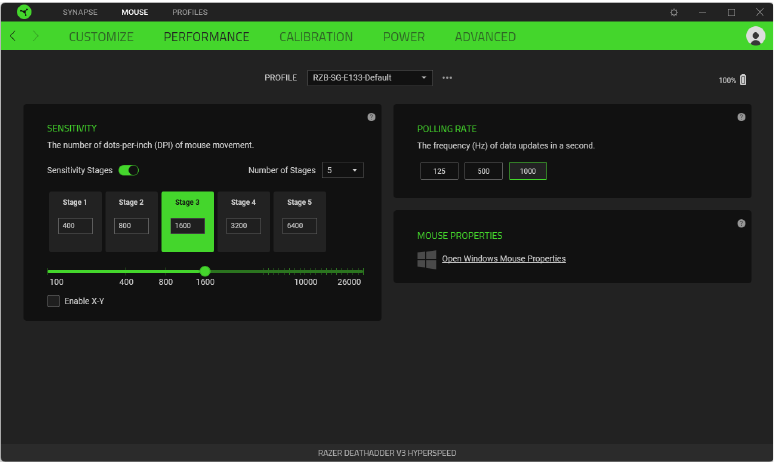Set polling rate to 125
The height and width of the screenshot is (464, 776).
pos(439,171)
